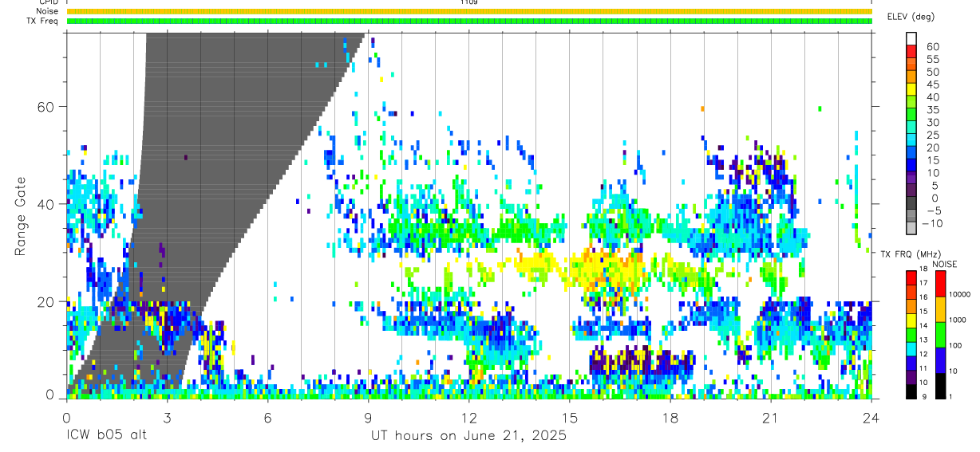Screen dimensions: 980x452
Task: Select the "NOISE" legend title
Action: click(945, 264)
